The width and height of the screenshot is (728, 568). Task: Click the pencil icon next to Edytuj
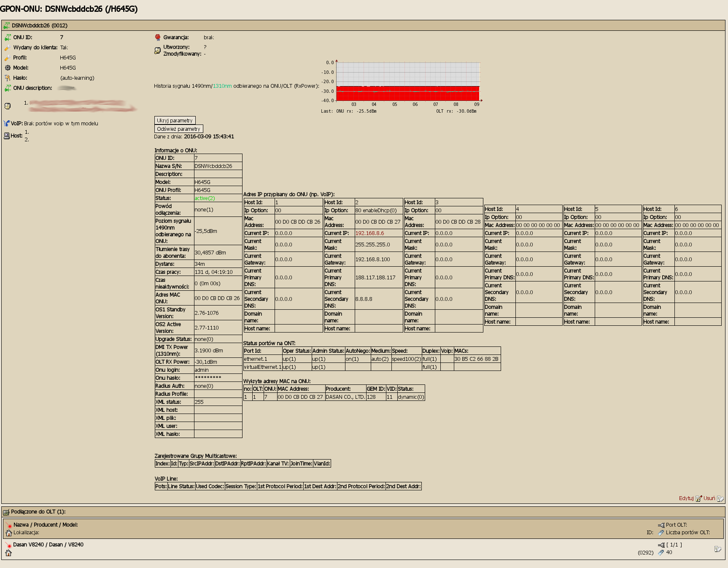[698, 498]
